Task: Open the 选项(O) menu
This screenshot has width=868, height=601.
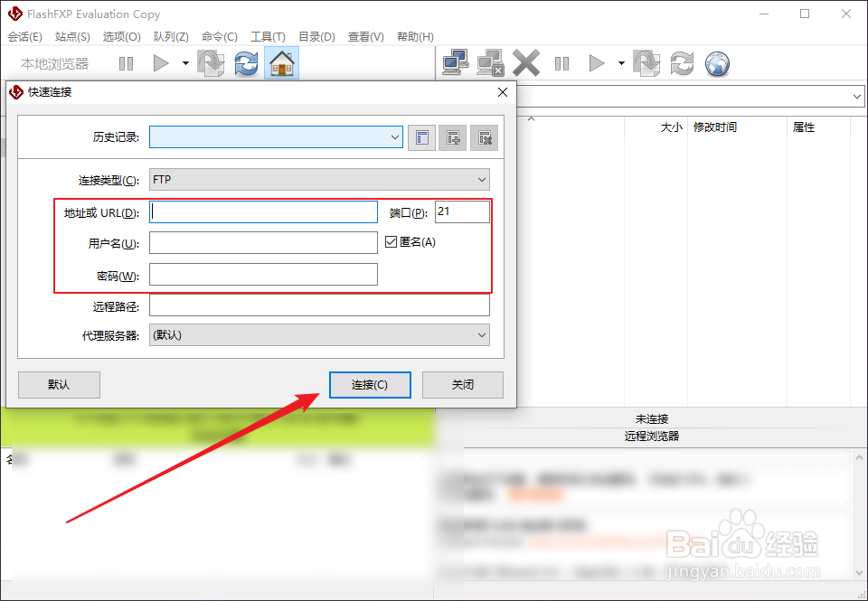Action: click(122, 36)
